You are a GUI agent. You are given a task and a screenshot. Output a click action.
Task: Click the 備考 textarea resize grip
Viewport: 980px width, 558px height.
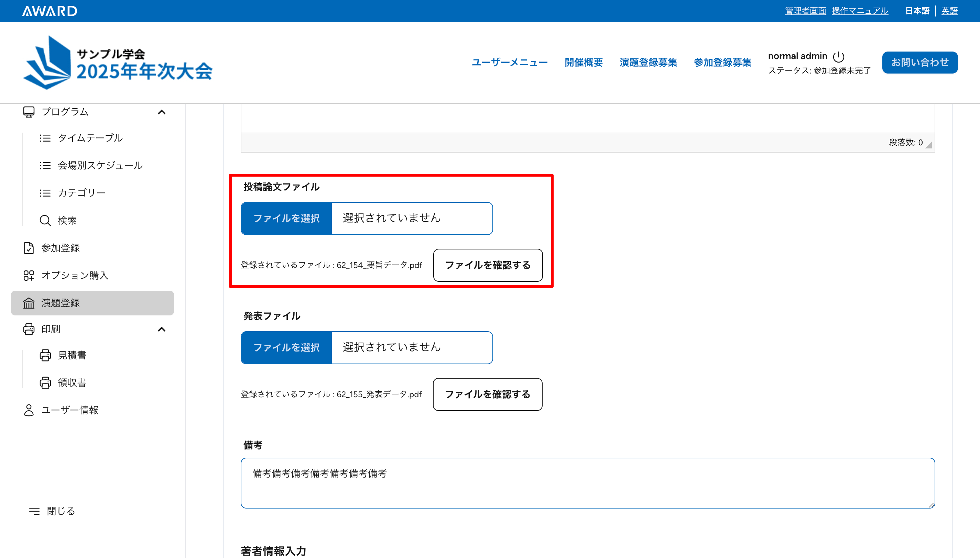tap(931, 505)
